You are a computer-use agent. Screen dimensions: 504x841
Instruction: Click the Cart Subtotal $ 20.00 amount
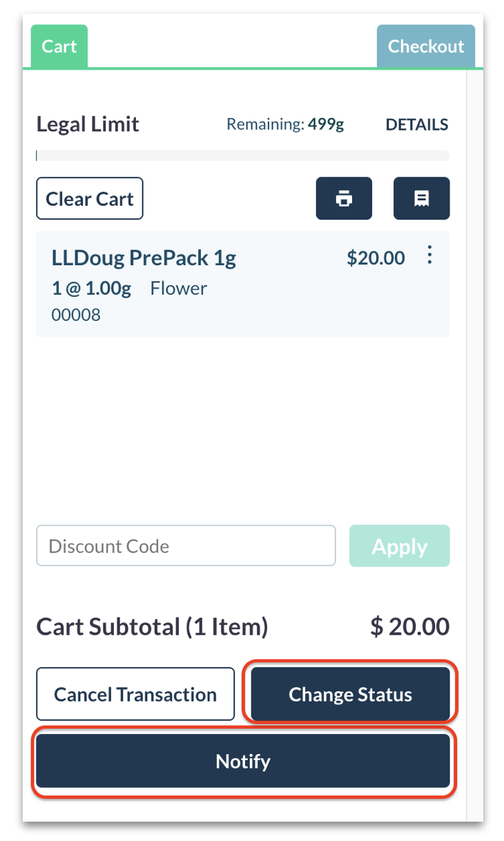click(x=410, y=627)
